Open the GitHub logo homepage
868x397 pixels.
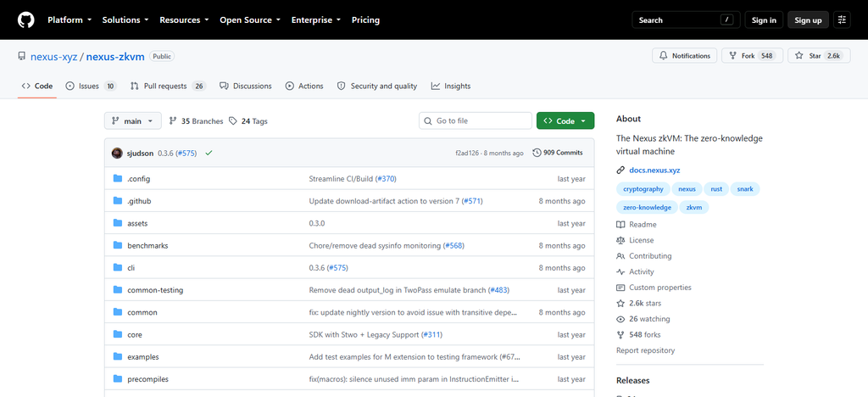[26, 20]
